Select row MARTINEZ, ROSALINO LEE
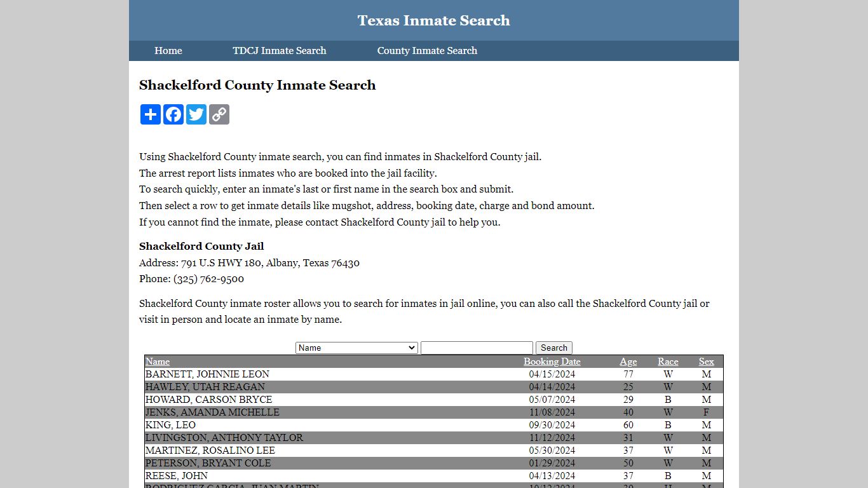 pyautogui.click(x=434, y=451)
